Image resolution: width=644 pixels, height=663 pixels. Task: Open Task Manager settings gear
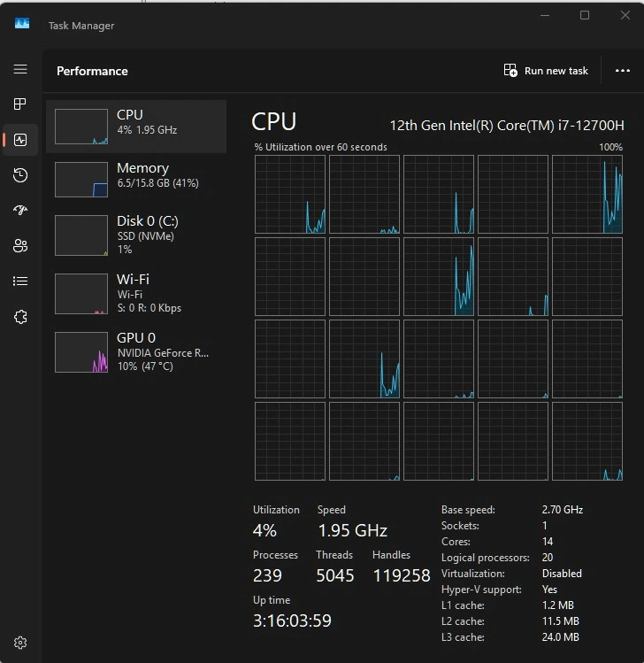(x=20, y=643)
